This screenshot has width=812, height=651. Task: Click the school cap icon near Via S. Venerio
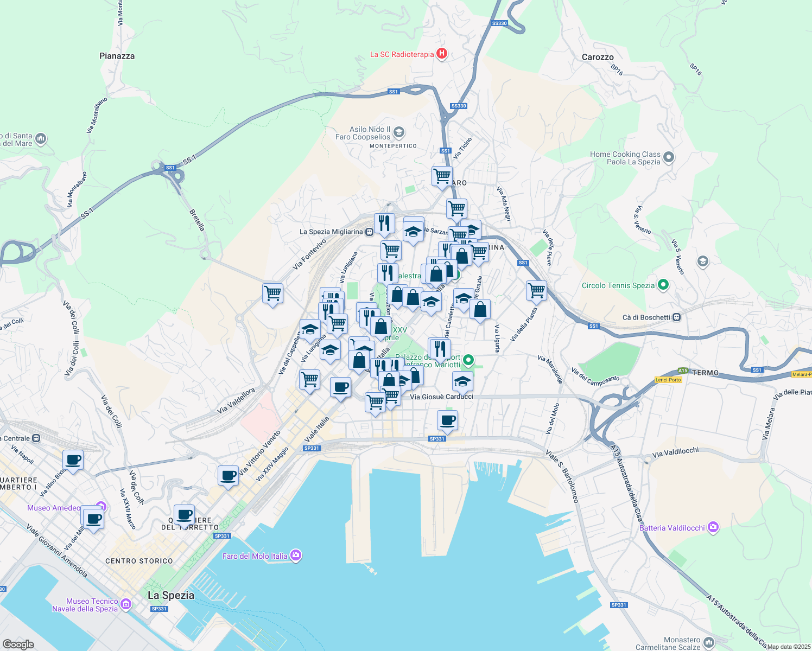pos(703,262)
